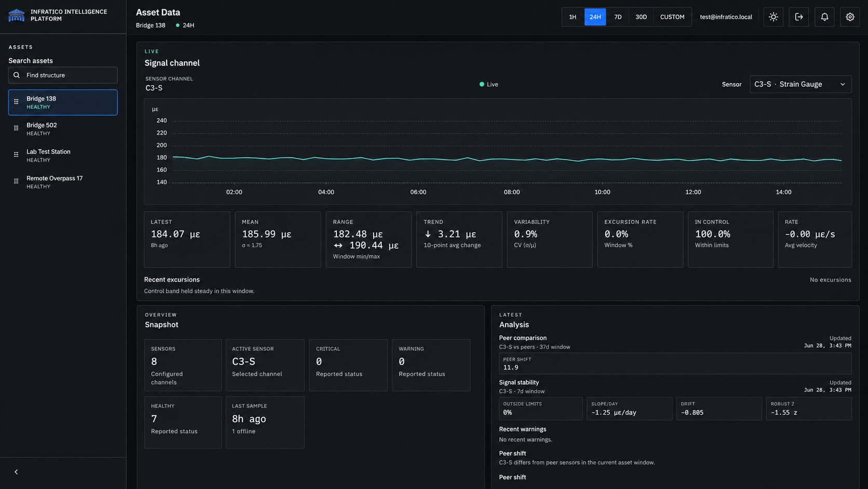
Task: Select the 7D time range tab
Action: point(618,17)
